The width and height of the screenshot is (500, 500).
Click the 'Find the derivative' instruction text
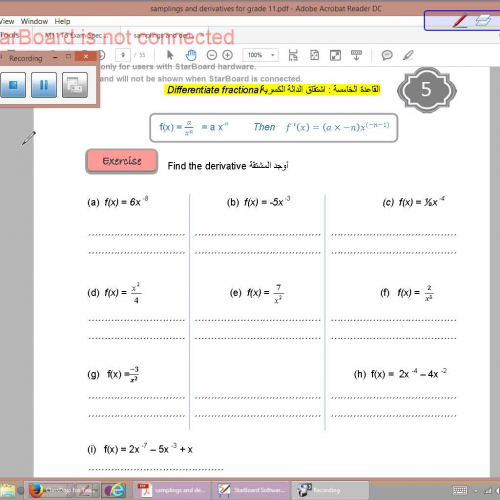[x=207, y=166]
